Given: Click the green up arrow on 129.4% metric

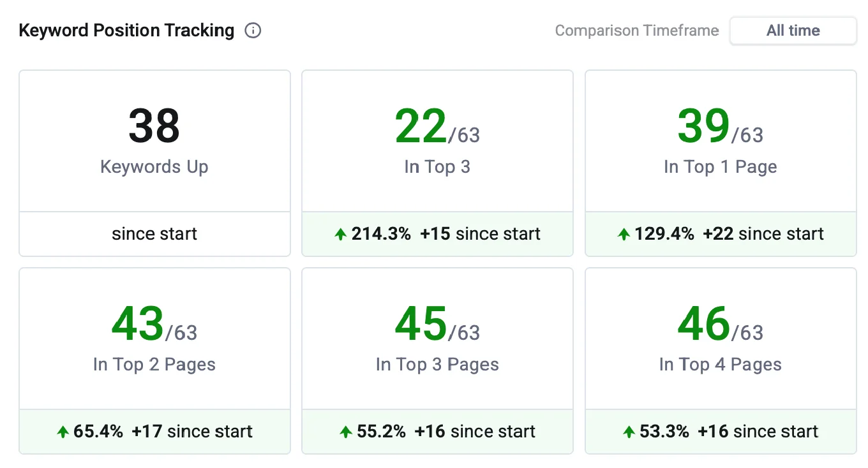Looking at the screenshot, I should coord(624,234).
